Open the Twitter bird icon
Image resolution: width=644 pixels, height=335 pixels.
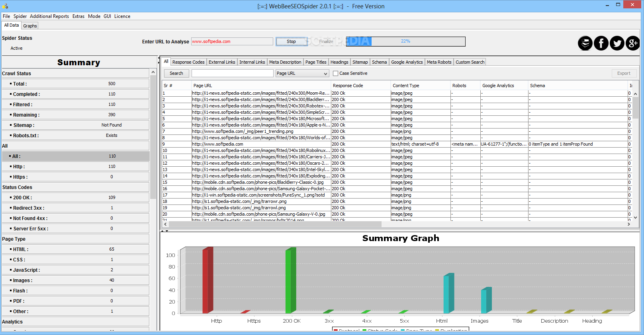click(x=617, y=43)
